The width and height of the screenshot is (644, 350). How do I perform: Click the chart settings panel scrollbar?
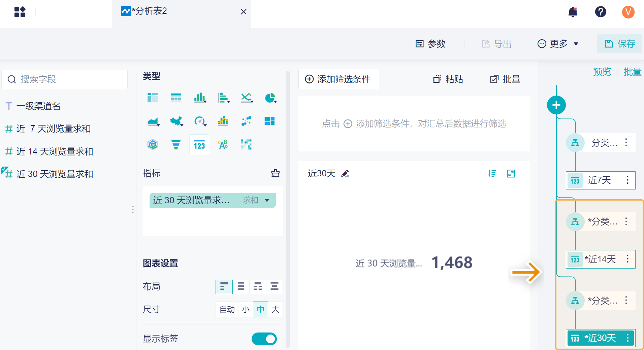pos(288,209)
